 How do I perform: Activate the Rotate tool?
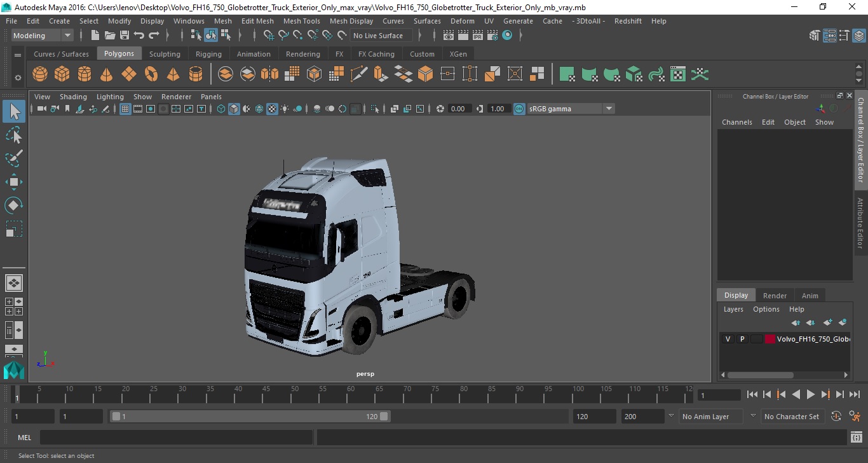click(14, 205)
